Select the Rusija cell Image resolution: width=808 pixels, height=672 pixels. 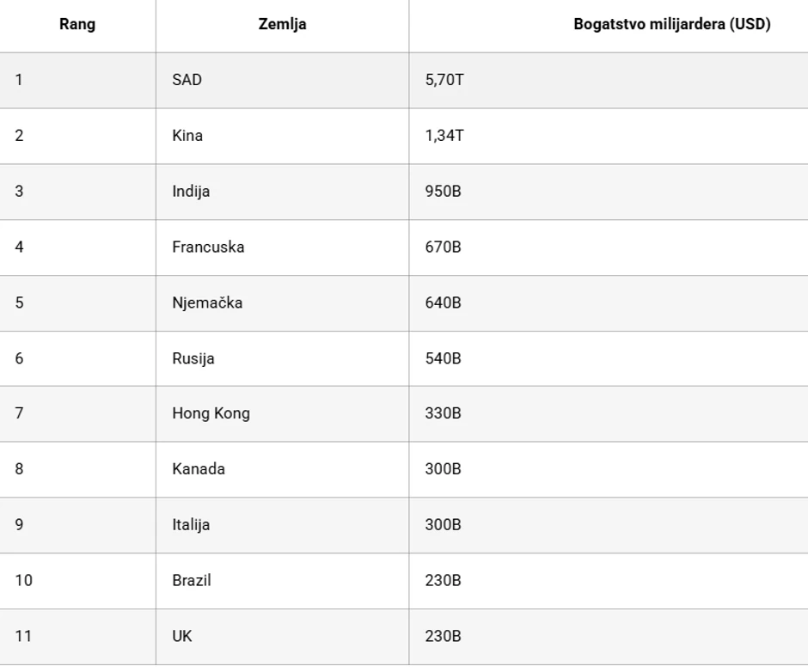tap(193, 358)
